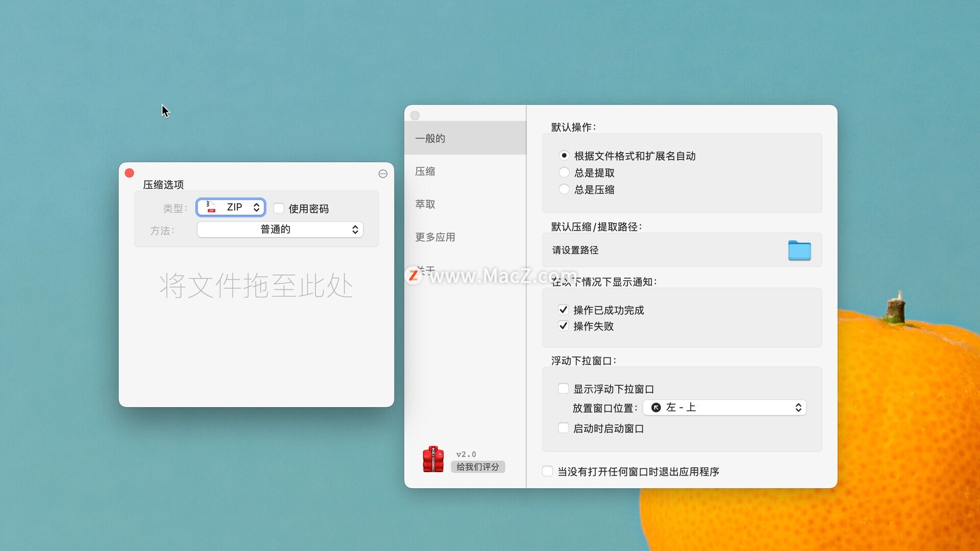Click the gray close button of preferences window
The height and width of the screenshot is (551, 980).
[415, 116]
